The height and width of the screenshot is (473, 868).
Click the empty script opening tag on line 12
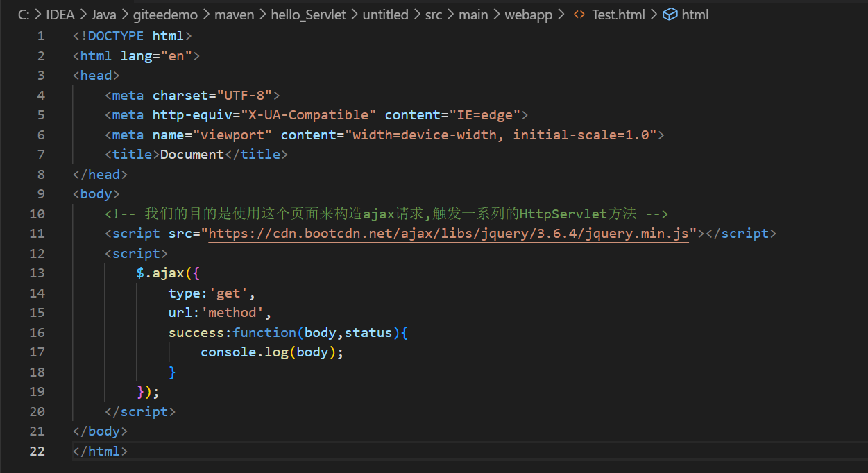(x=136, y=253)
